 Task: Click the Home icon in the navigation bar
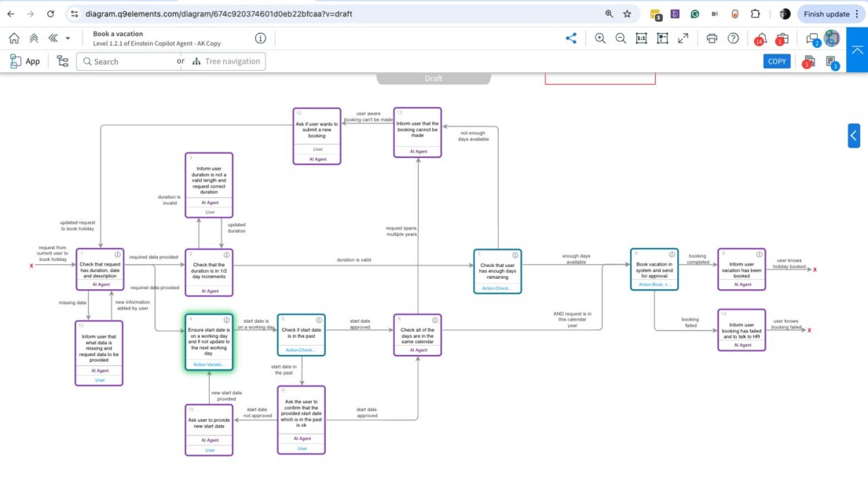[13, 37]
